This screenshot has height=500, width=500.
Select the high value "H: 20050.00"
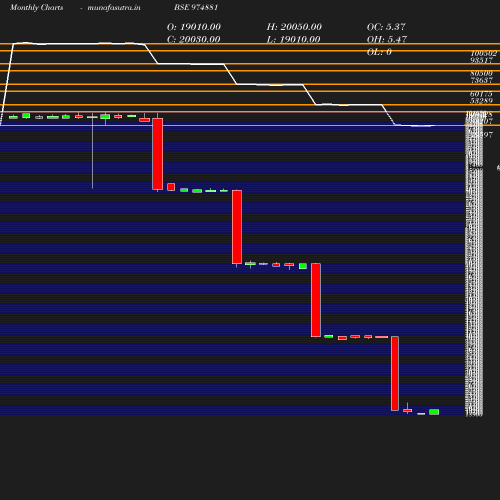pyautogui.click(x=294, y=27)
